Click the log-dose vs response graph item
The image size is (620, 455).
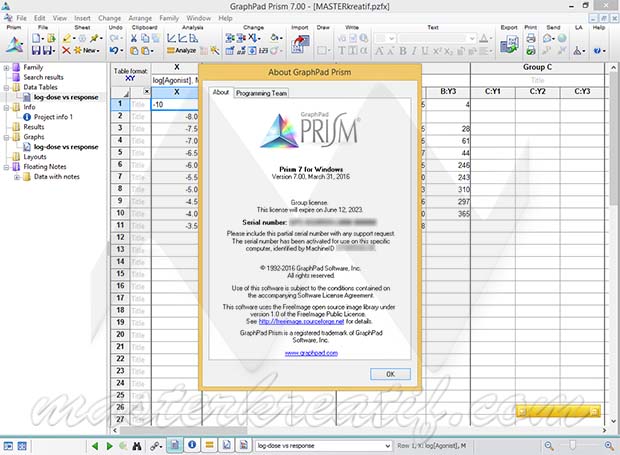click(66, 147)
